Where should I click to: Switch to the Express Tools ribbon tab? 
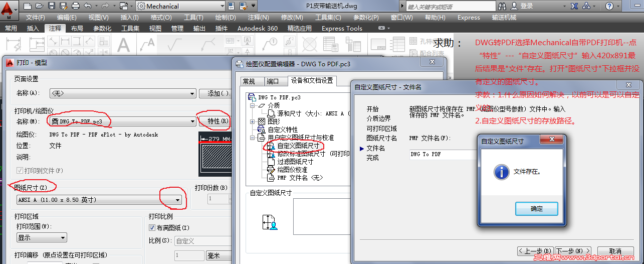342,28
